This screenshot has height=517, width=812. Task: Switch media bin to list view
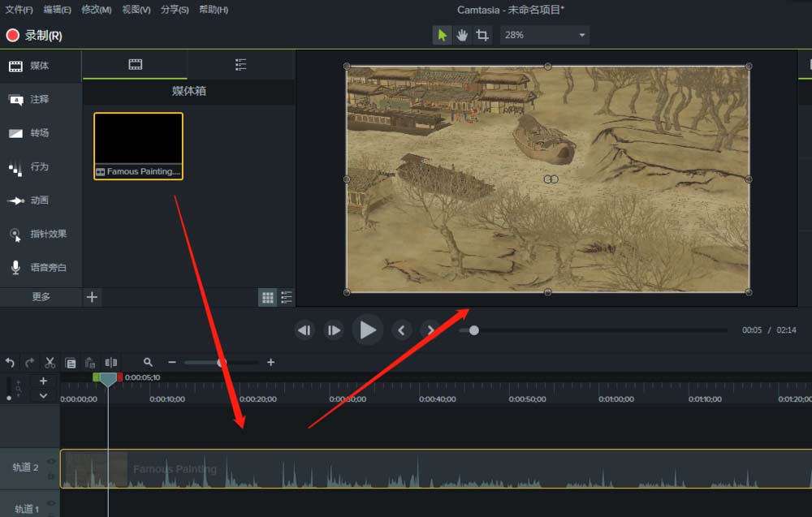point(287,298)
